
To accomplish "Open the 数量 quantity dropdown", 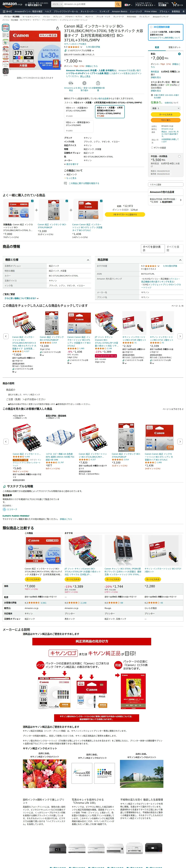I will click(x=166, y=108).
